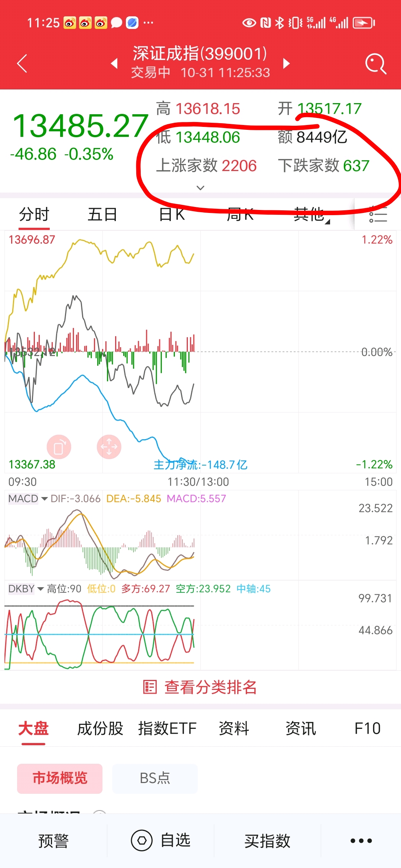401x868 pixels.
Task: Tap the move crosshair floating icon
Action: 109,447
